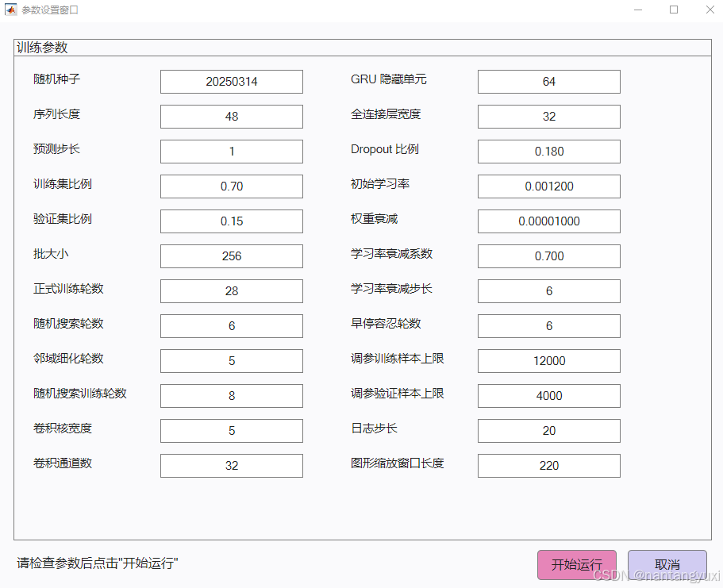Select the 验证集比例 input field
Image resolution: width=723 pixels, height=588 pixels.
232,221
